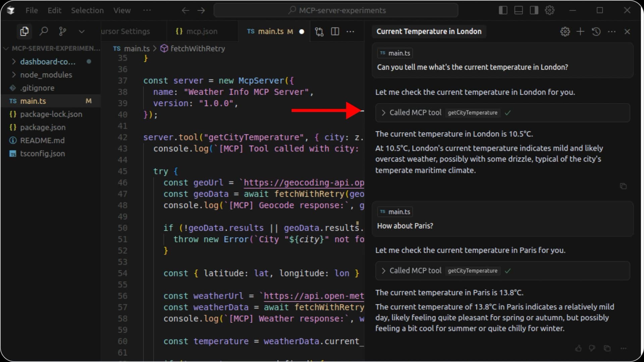644x362 pixels.
Task: Click the first getCityTemperature tool badge
Action: click(x=473, y=113)
